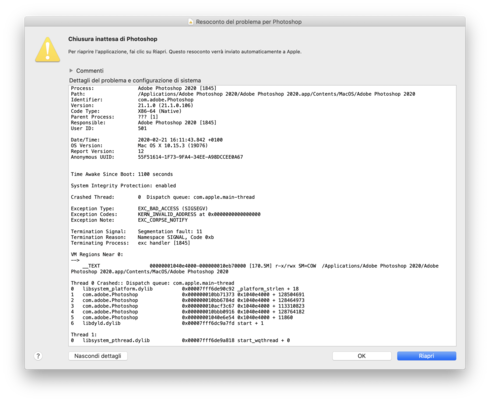
Task: Expand the Commenti disclosure triangle
Action: 71,71
